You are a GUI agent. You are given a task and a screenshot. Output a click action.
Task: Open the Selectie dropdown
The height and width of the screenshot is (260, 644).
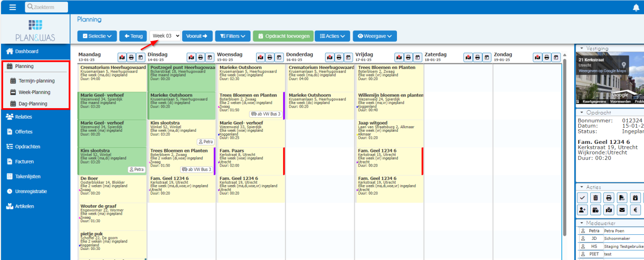(97, 36)
